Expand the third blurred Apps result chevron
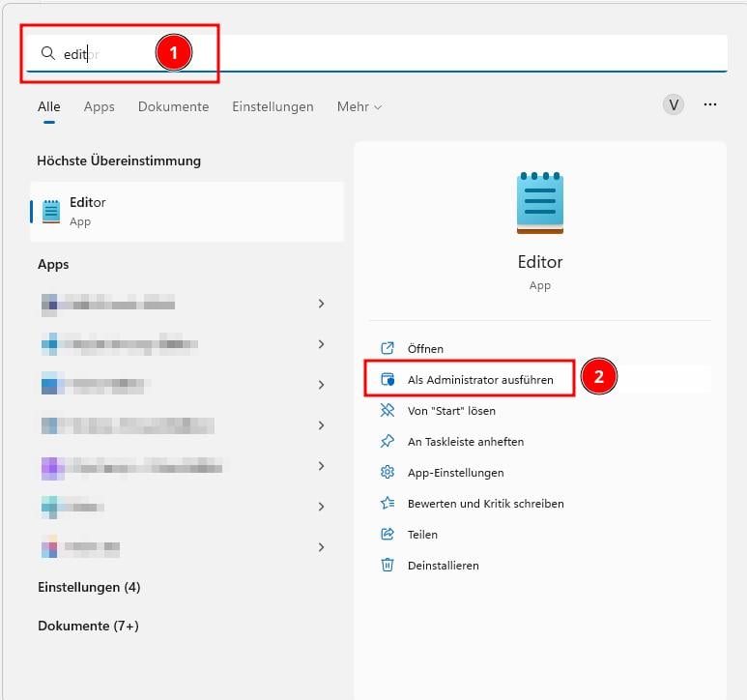The image size is (747, 700). pos(321,385)
